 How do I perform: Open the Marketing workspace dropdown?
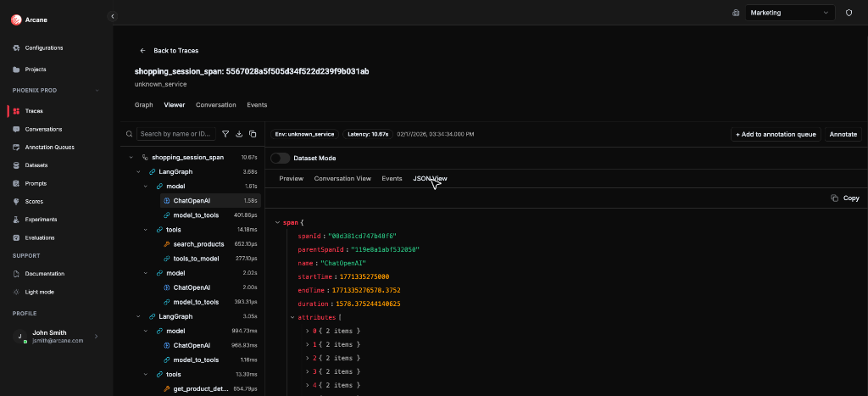point(790,13)
